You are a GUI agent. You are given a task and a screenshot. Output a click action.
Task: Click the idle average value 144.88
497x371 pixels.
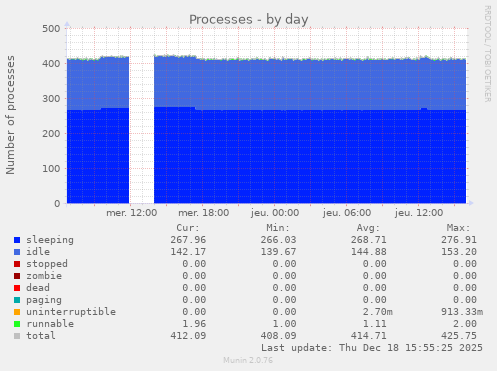[368, 252]
